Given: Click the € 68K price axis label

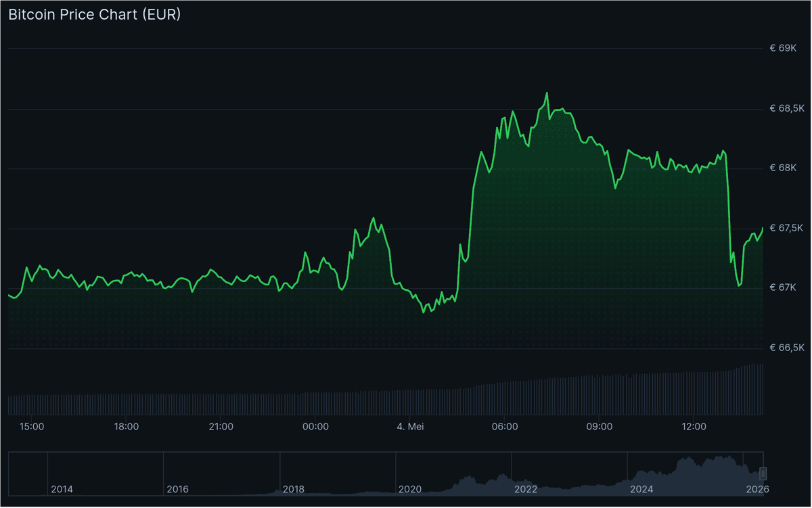Looking at the screenshot, I should [784, 168].
